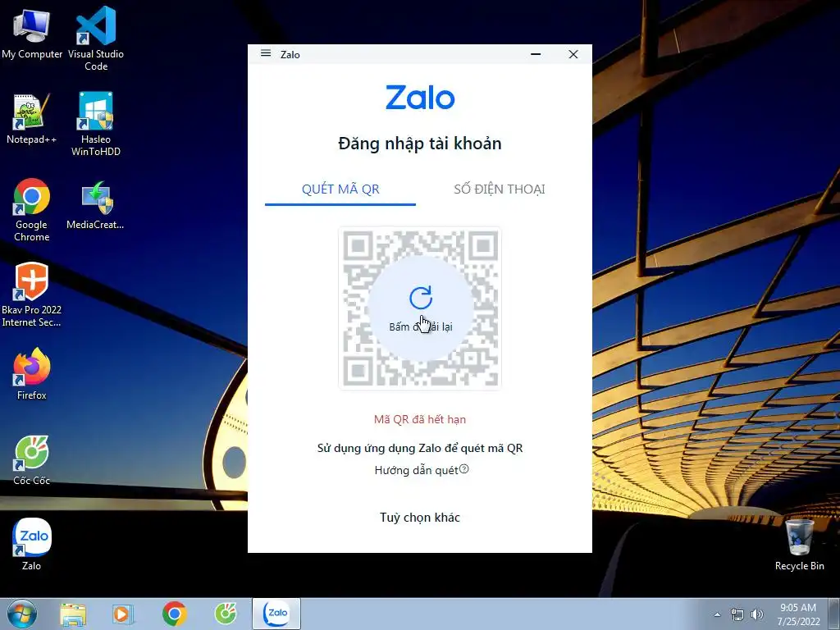Click the Show desktop strip on the taskbar
840x630 pixels.
(x=834, y=614)
